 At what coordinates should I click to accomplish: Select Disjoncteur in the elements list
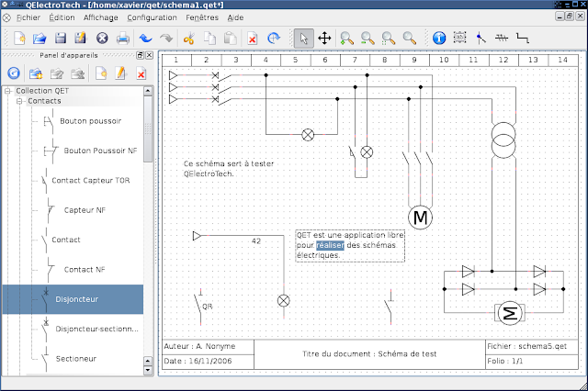coord(76,299)
